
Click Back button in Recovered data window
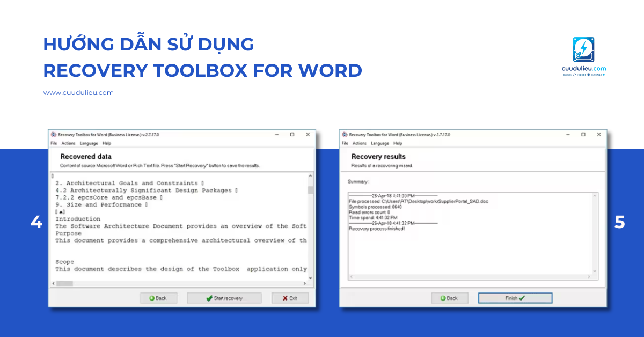point(158,298)
